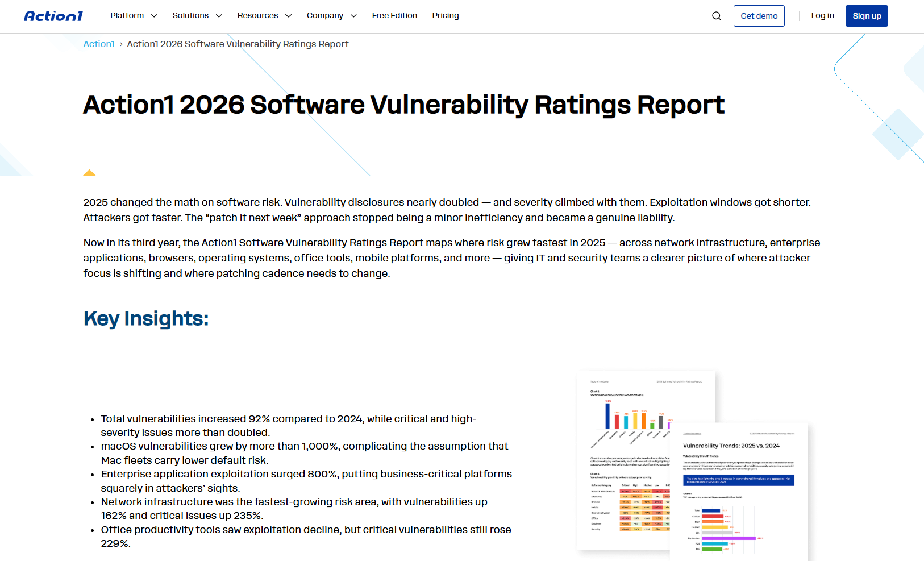Click the breadcrumb's current report page text
Image resolution: width=924 pixels, height=561 pixels.
(x=238, y=44)
